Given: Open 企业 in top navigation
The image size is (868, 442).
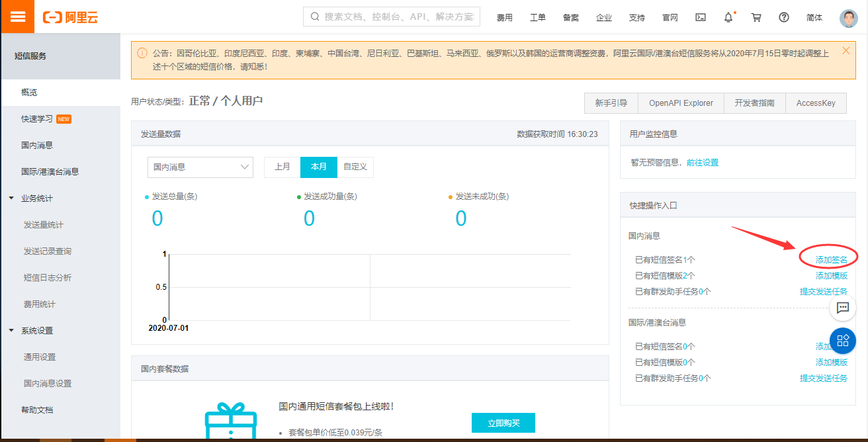Looking at the screenshot, I should (x=604, y=18).
